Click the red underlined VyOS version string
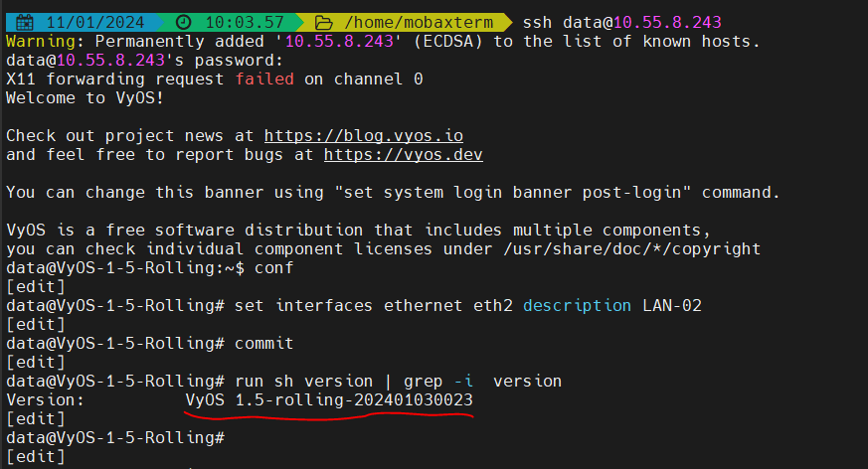 click(329, 399)
